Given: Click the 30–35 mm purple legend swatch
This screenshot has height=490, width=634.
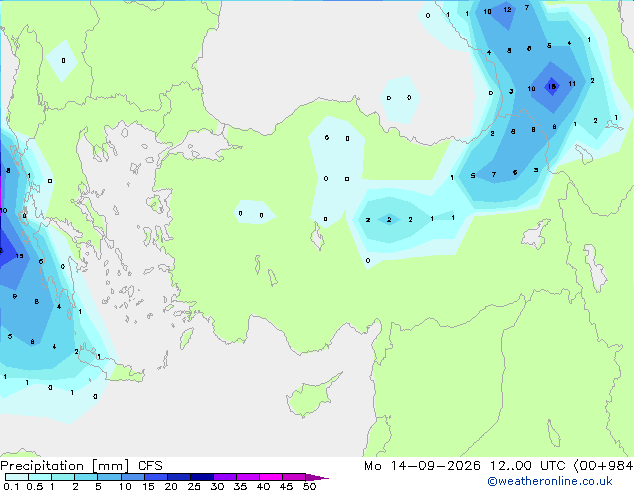Looking at the screenshot, I should point(225,477).
